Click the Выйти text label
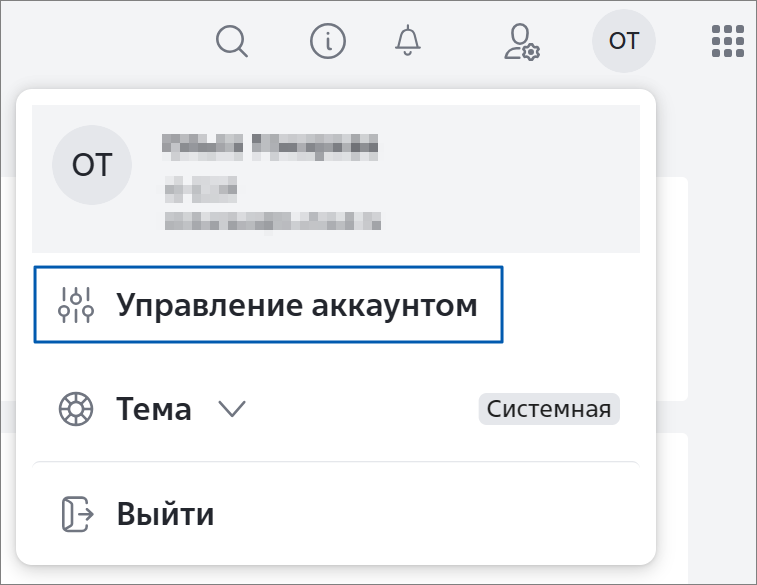The image size is (757, 585). tap(165, 514)
